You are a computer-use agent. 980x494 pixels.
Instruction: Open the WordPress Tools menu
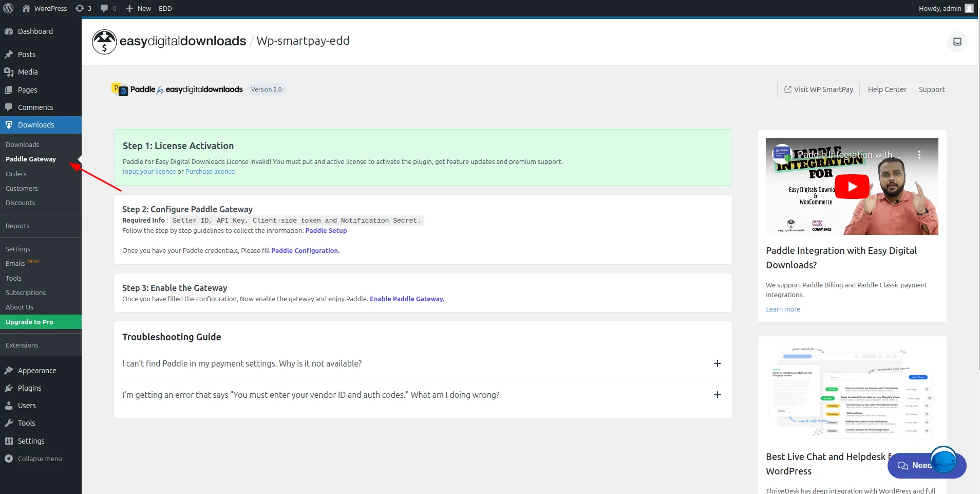pos(41,423)
